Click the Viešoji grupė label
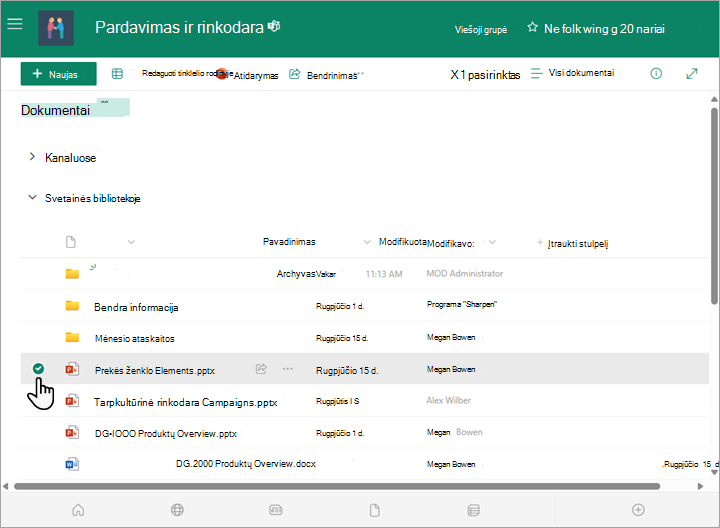The width and height of the screenshot is (720, 528). [x=481, y=30]
